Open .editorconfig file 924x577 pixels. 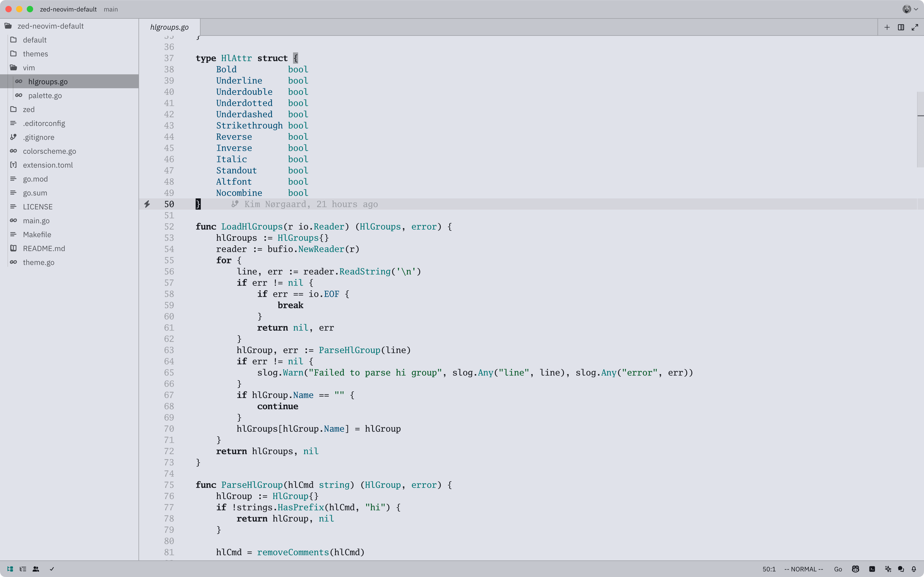pyautogui.click(x=69, y=123)
